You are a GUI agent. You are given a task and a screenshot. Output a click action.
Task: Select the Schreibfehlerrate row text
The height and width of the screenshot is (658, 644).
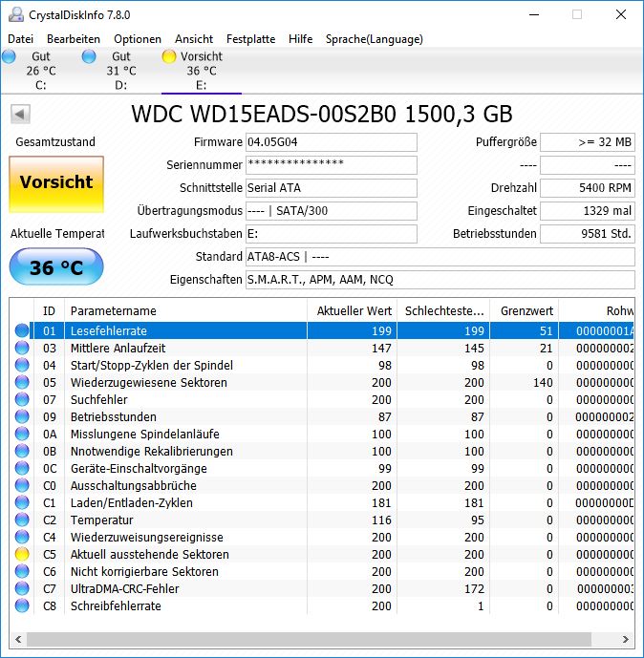(116, 606)
